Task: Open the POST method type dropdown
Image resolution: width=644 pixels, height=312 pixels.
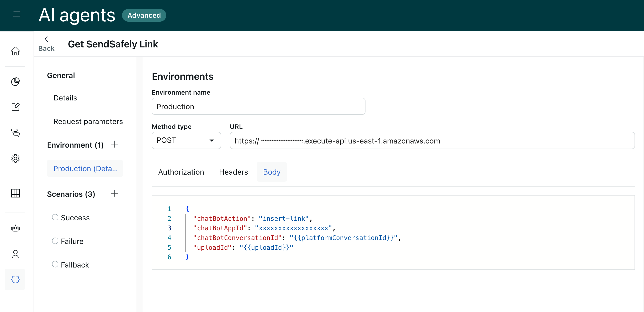Action: (186, 140)
